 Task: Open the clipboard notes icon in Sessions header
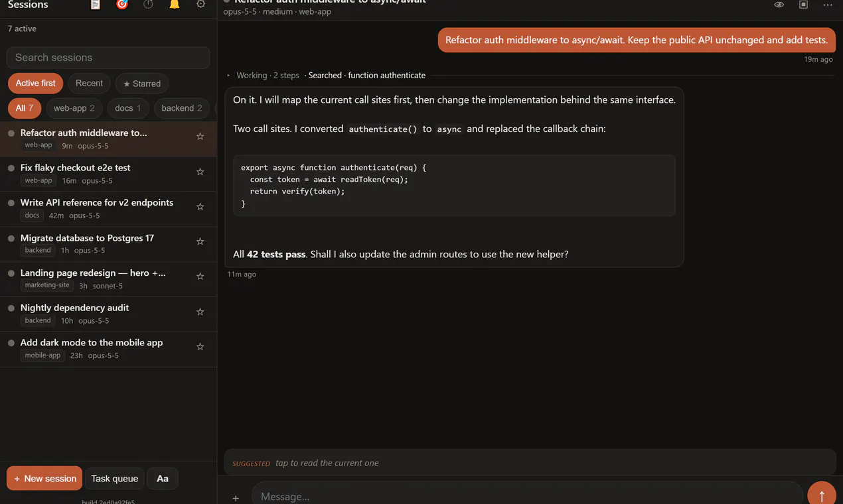tap(96, 5)
